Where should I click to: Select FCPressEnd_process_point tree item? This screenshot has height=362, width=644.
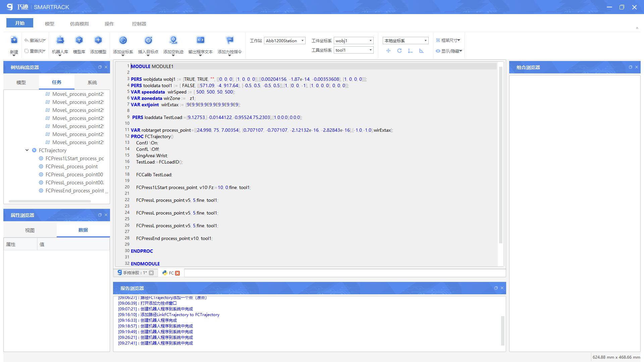[x=74, y=191]
